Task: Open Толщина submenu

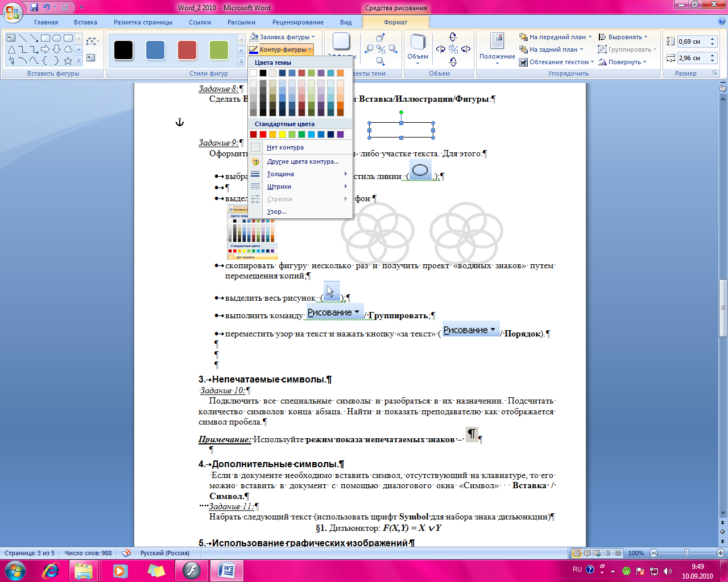Action: (x=300, y=174)
